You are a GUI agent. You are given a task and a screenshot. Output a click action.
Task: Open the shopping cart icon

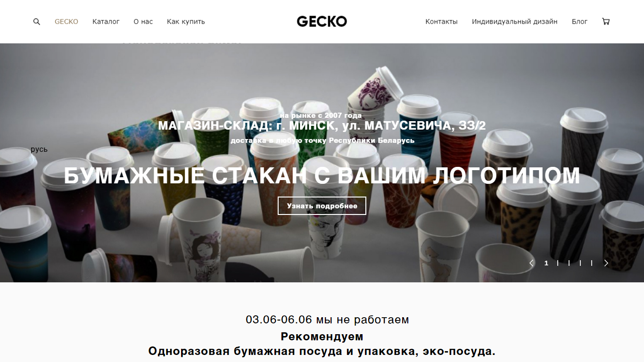pyautogui.click(x=606, y=21)
